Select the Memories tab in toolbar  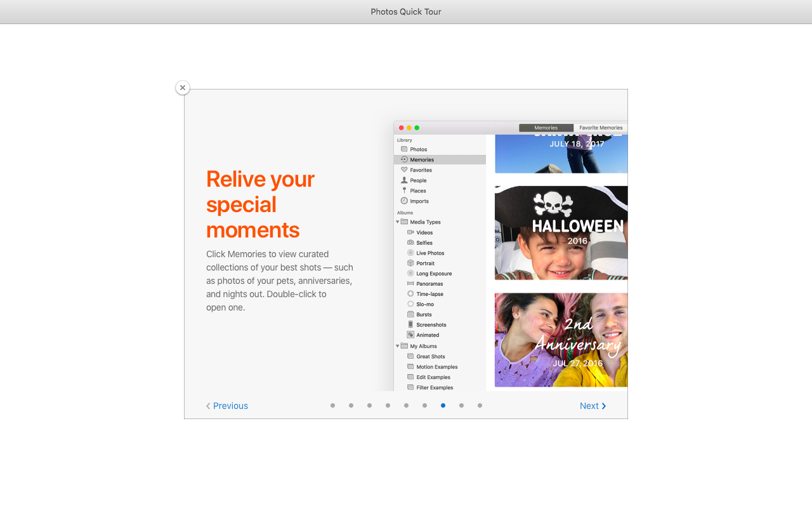pos(546,128)
